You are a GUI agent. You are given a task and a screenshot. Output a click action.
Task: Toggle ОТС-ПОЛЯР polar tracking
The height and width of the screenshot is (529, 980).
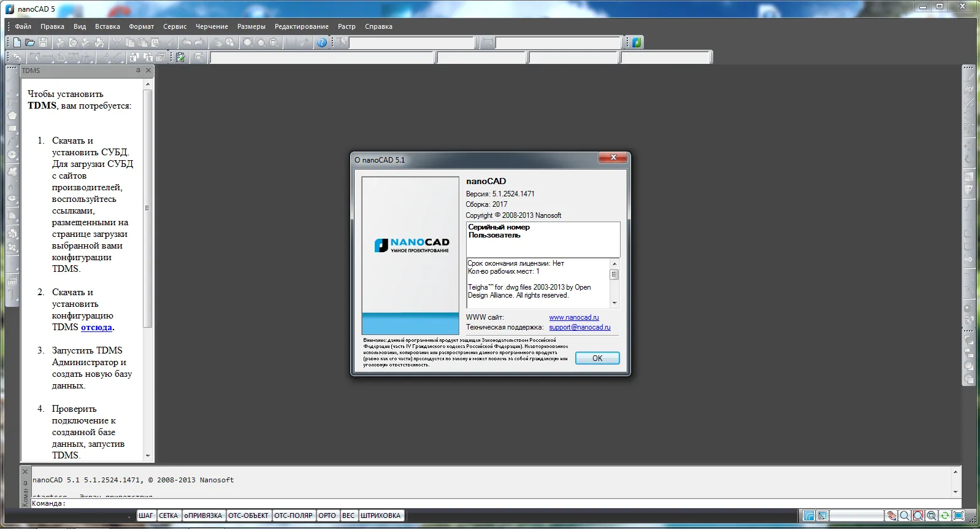tap(293, 515)
